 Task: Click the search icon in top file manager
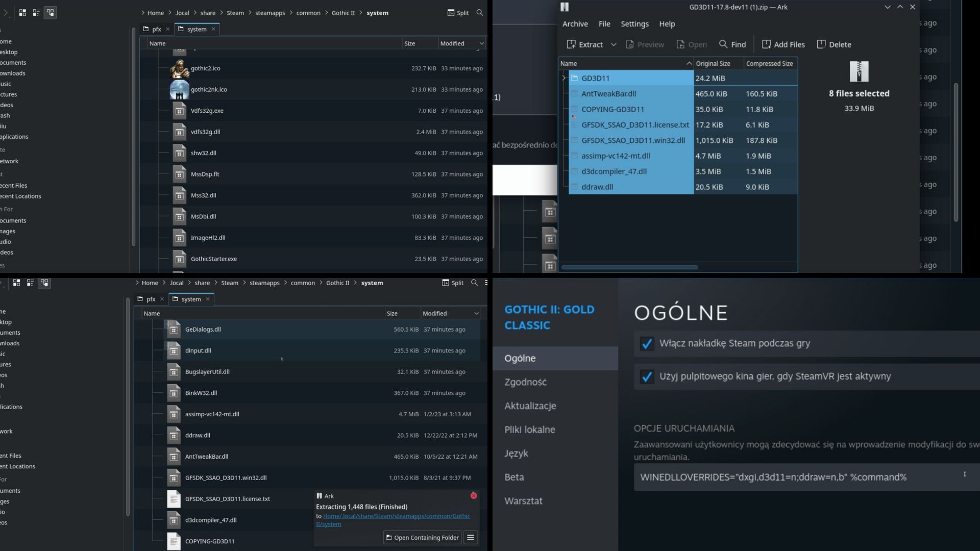point(479,13)
